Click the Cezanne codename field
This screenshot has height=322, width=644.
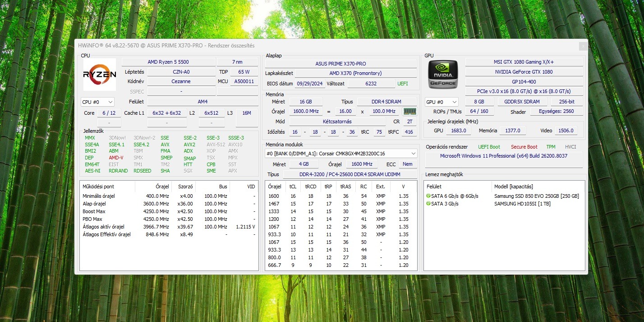[x=181, y=82]
